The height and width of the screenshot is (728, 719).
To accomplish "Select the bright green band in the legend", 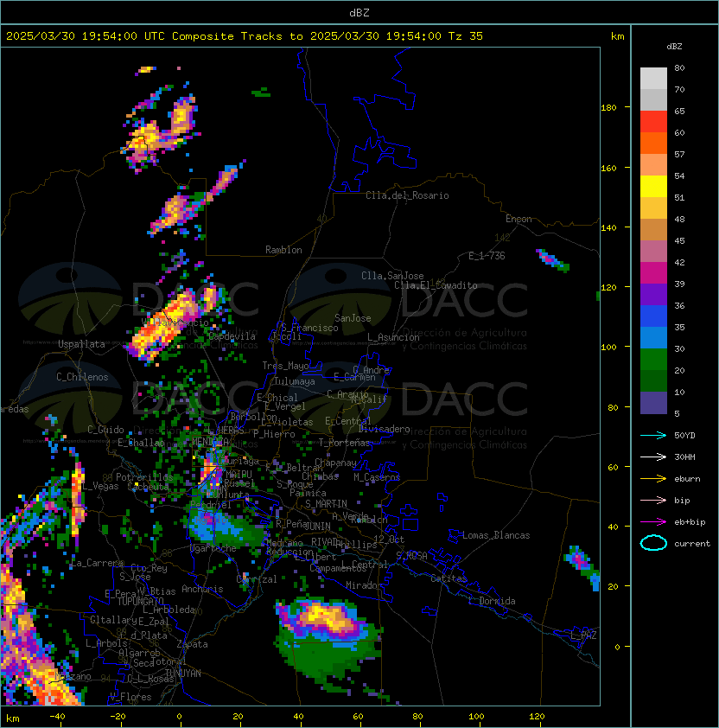I will tap(653, 360).
